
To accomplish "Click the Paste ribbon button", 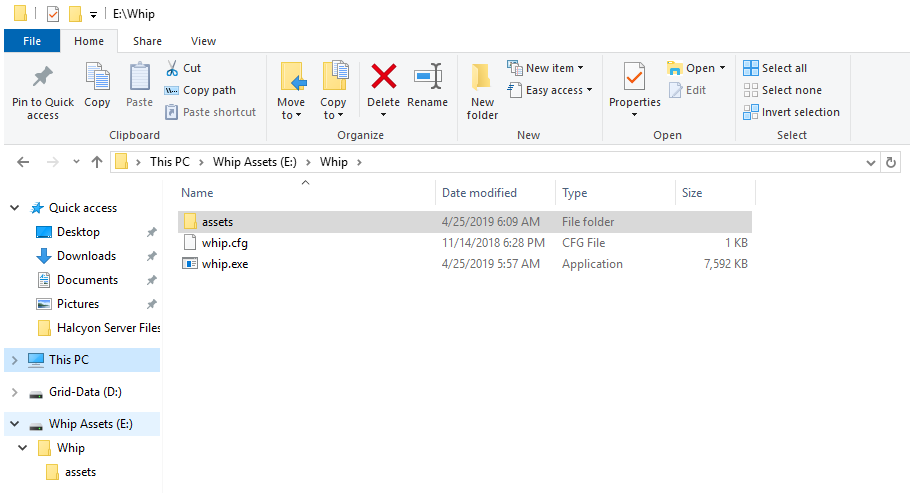I will (x=139, y=85).
